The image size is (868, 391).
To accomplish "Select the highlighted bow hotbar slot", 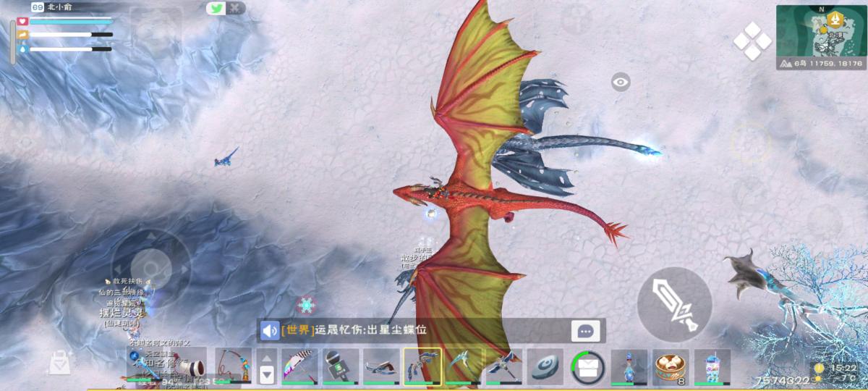I will coord(422,366).
